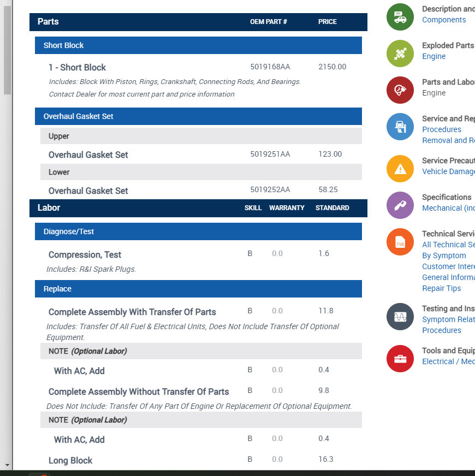Click the OEM PART # column header

[269, 22]
